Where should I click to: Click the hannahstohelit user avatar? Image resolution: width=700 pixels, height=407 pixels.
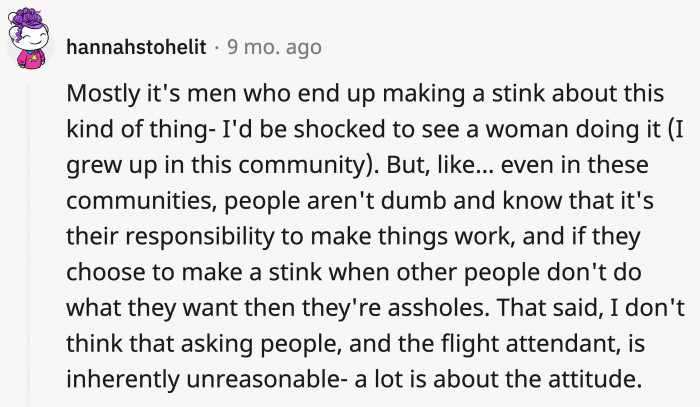click(x=32, y=45)
